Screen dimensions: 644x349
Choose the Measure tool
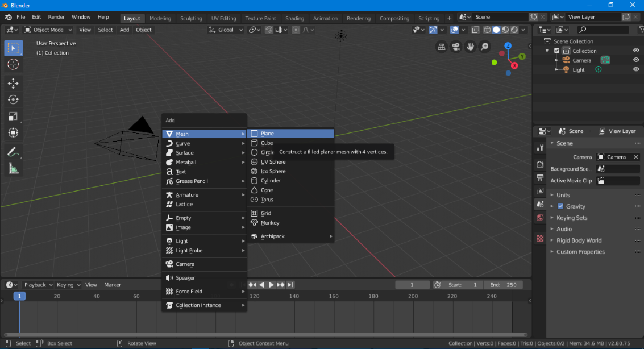pos(13,168)
